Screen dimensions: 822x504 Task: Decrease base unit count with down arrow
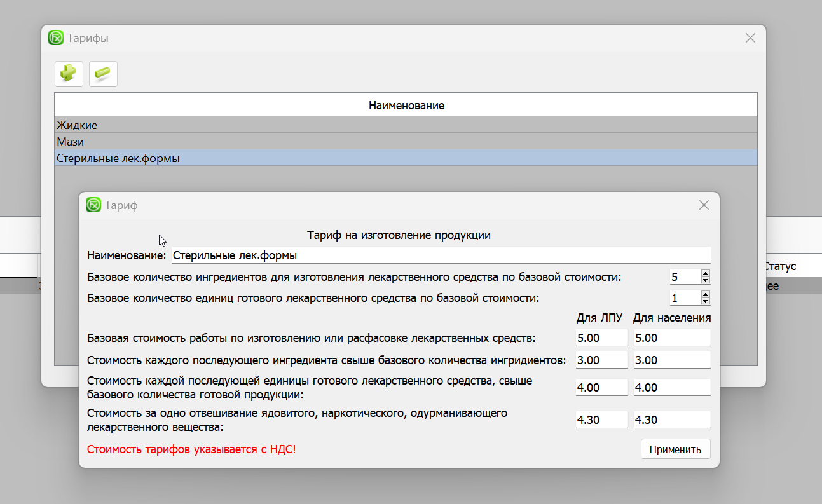(705, 301)
